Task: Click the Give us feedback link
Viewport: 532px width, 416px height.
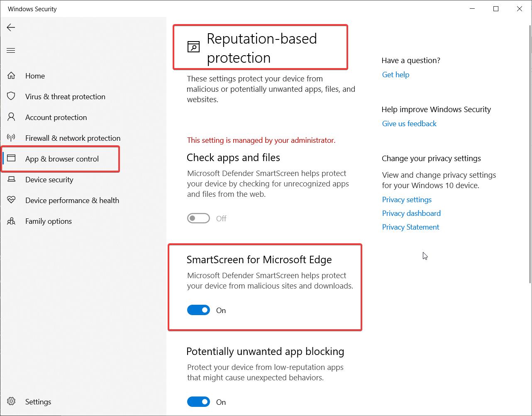Action: 409,124
